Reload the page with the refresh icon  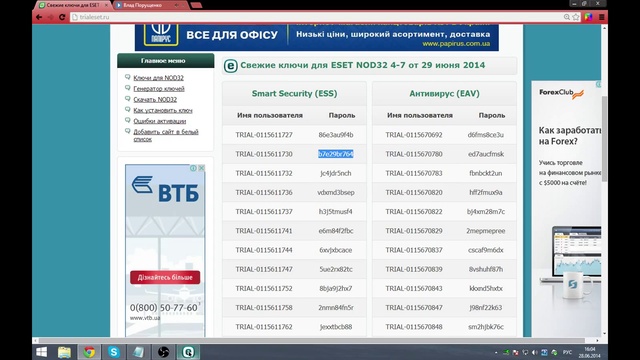click(62, 17)
